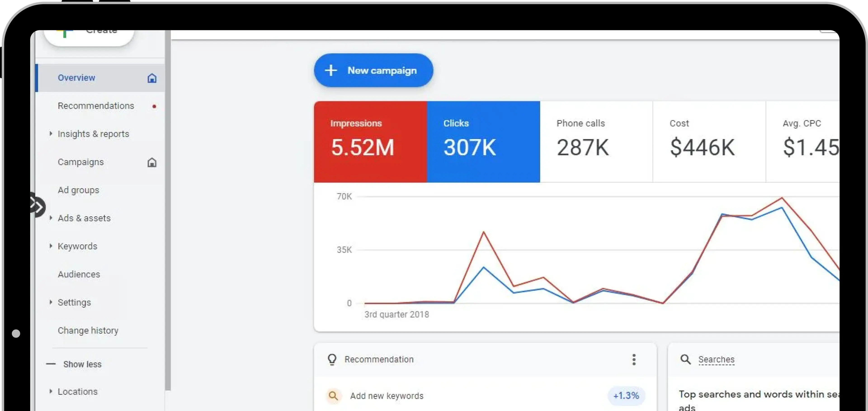The width and height of the screenshot is (868, 411).
Task: Select Change history in the navigation
Action: tap(88, 331)
